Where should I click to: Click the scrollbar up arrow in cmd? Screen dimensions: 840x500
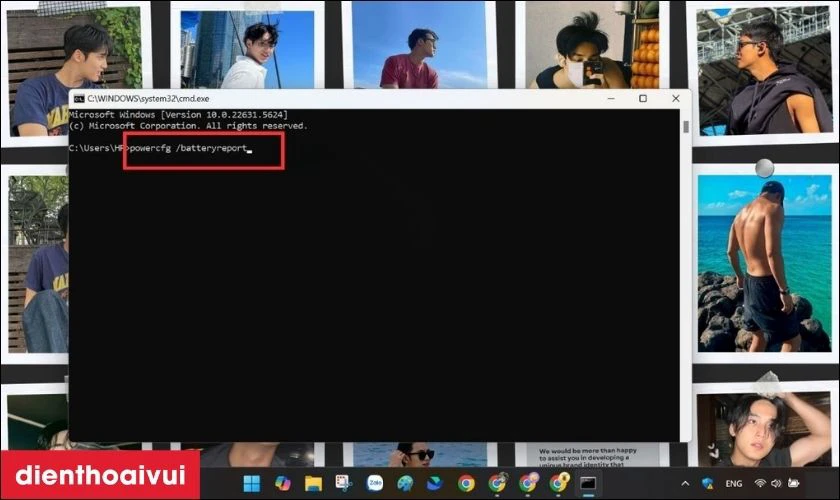pos(685,113)
